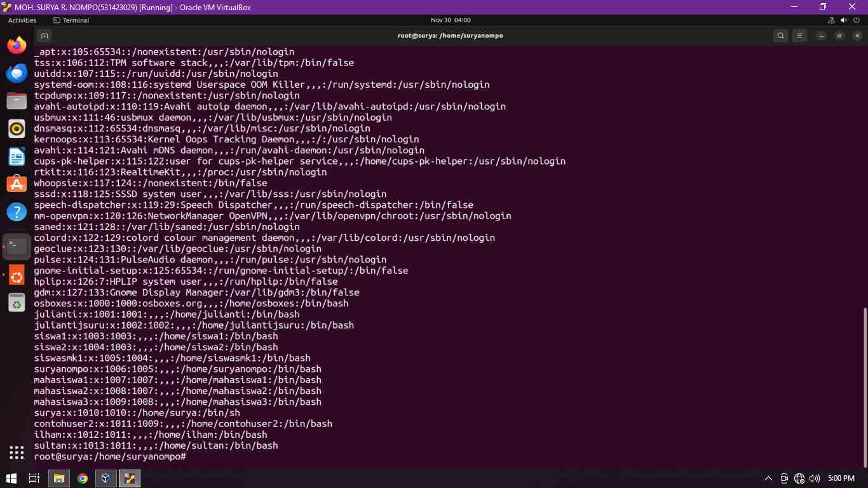Show hidden Windows tray icons chevron

(x=768, y=478)
